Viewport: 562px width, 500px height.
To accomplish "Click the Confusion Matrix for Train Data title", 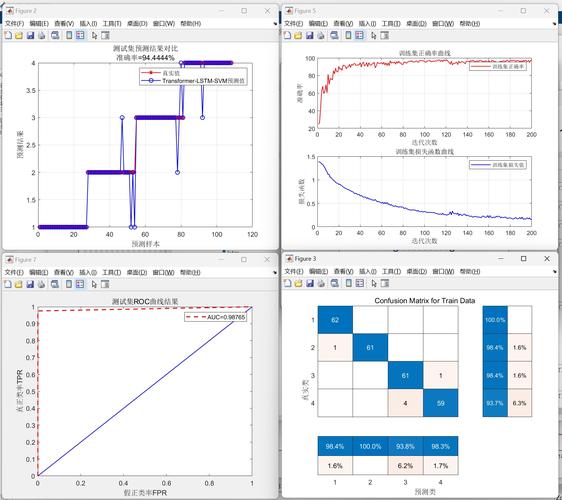I will pyautogui.click(x=425, y=301).
